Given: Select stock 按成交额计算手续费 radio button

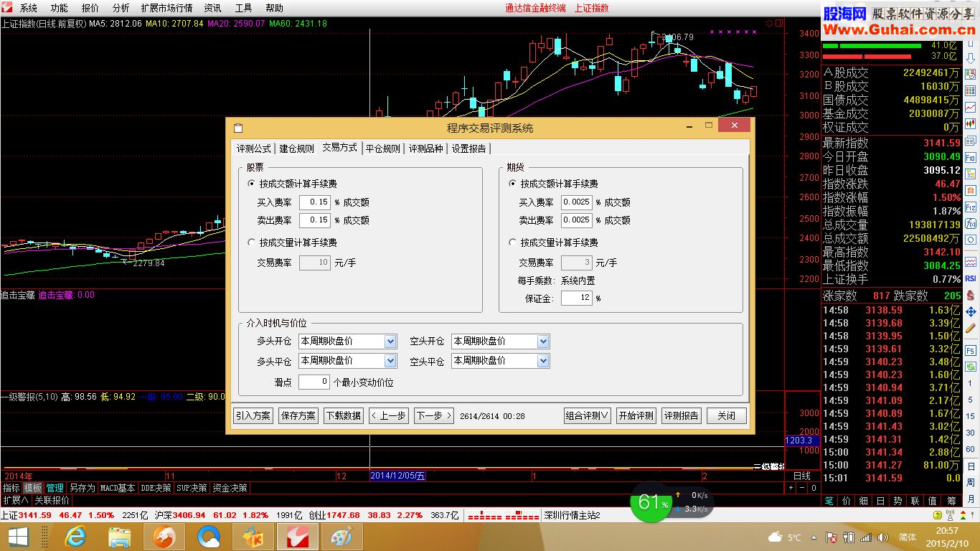Looking at the screenshot, I should pos(250,184).
